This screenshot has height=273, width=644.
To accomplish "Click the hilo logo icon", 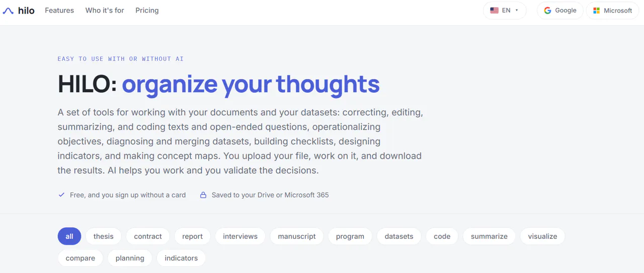I will pos(8,11).
